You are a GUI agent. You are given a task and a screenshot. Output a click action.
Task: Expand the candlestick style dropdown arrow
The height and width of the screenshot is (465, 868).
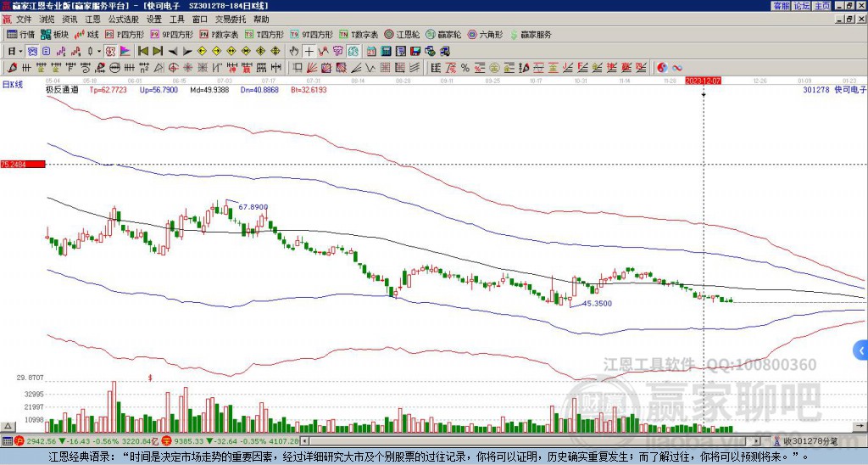point(99,52)
